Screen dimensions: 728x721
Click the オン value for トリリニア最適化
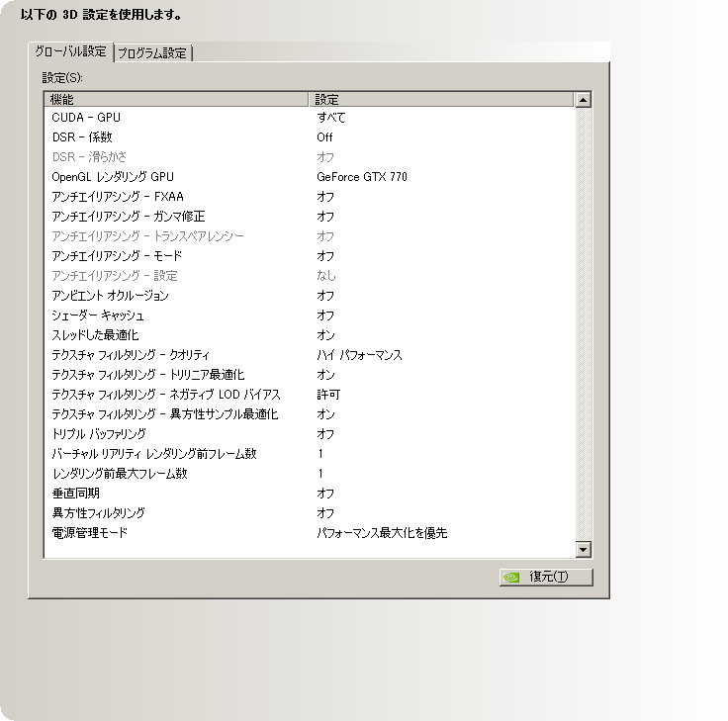tap(325, 375)
